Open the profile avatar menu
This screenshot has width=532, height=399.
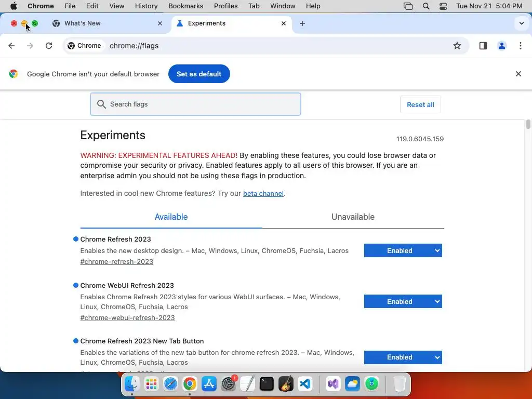pyautogui.click(x=502, y=46)
